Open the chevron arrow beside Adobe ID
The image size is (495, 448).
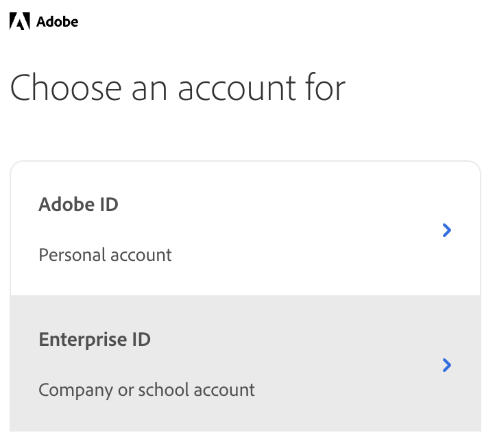point(447,230)
